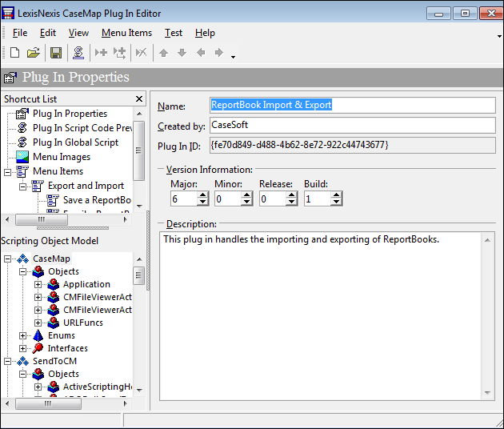Screen dimensions: 504x429
Task: Click the Open folder toolbar icon
Action: 34,53
